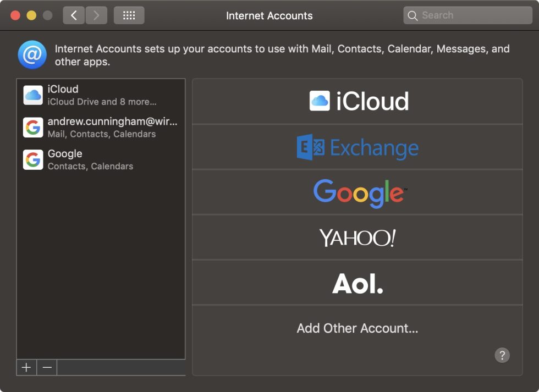Select the andrew.cunningham Google account

tap(101, 128)
